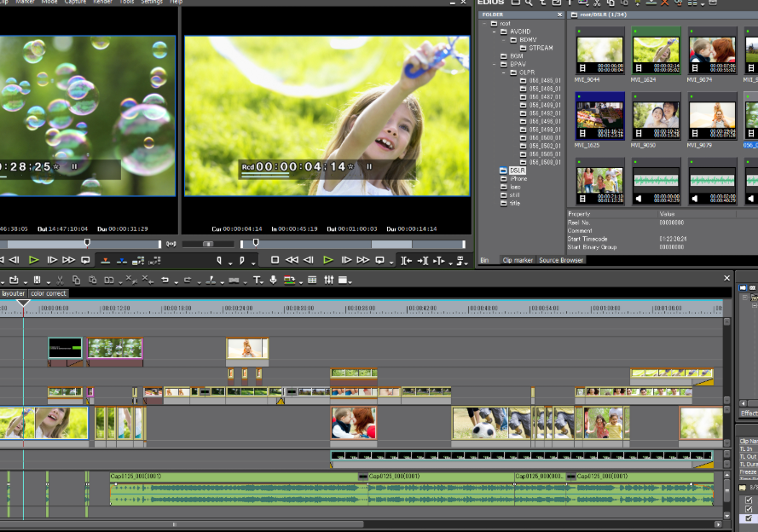This screenshot has width=758, height=532.
Task: Click the save project disk icon
Action: click(37, 280)
